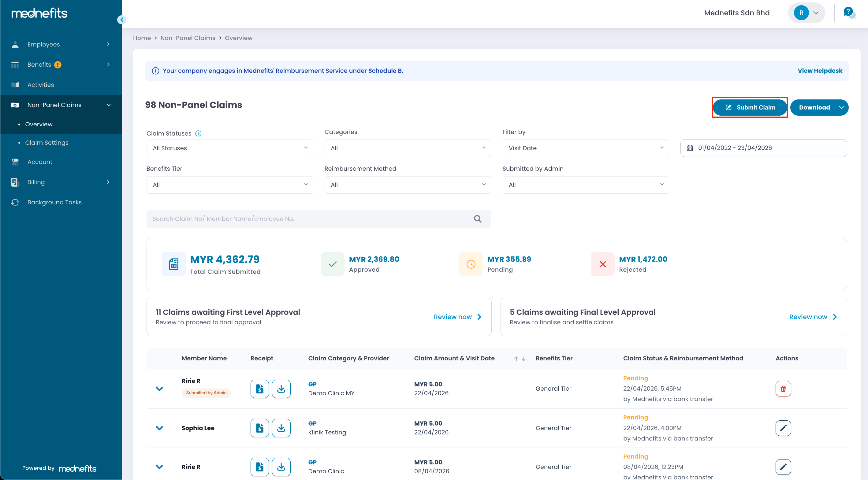Open Claim Settings in sidebar

[x=47, y=143]
